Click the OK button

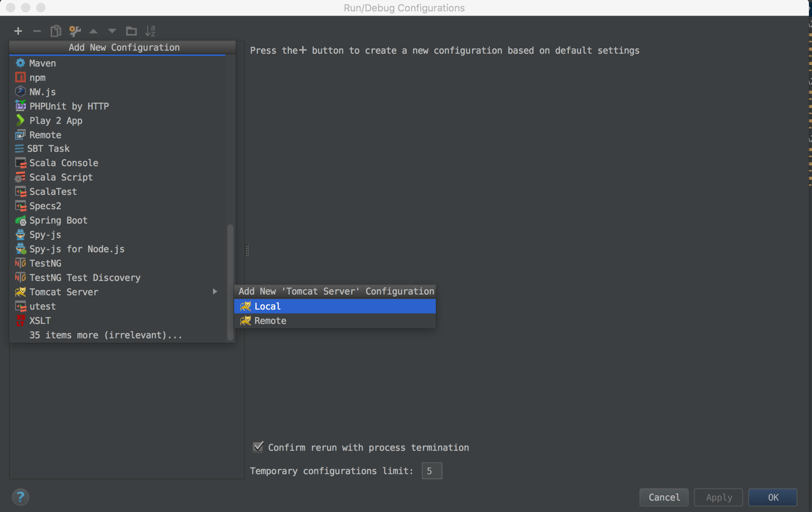[773, 497]
